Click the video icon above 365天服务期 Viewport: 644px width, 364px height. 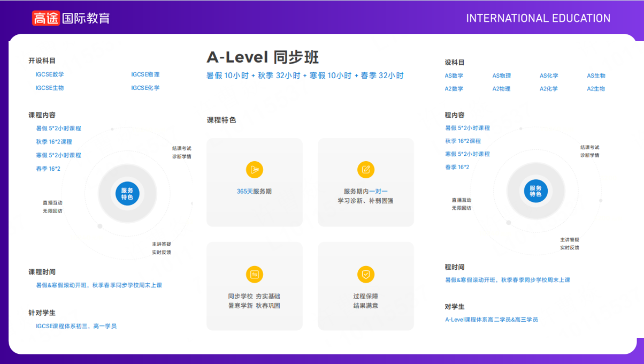[255, 170]
